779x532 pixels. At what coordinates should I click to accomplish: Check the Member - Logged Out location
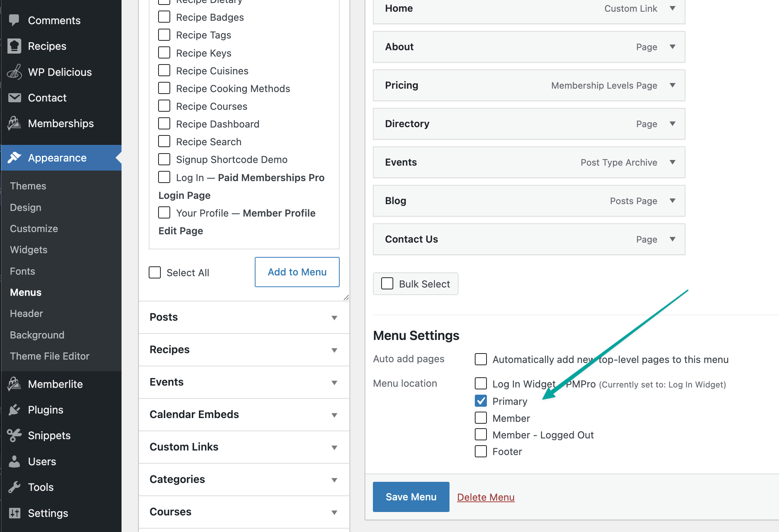[x=481, y=435]
